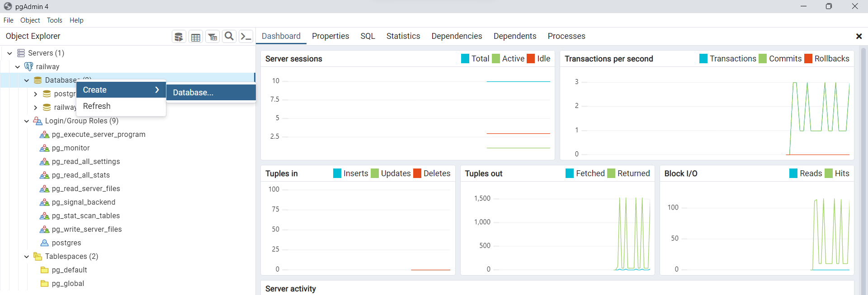Viewport: 868px width, 295px height.
Task: Open the Create submenu arrow
Action: [x=157, y=90]
